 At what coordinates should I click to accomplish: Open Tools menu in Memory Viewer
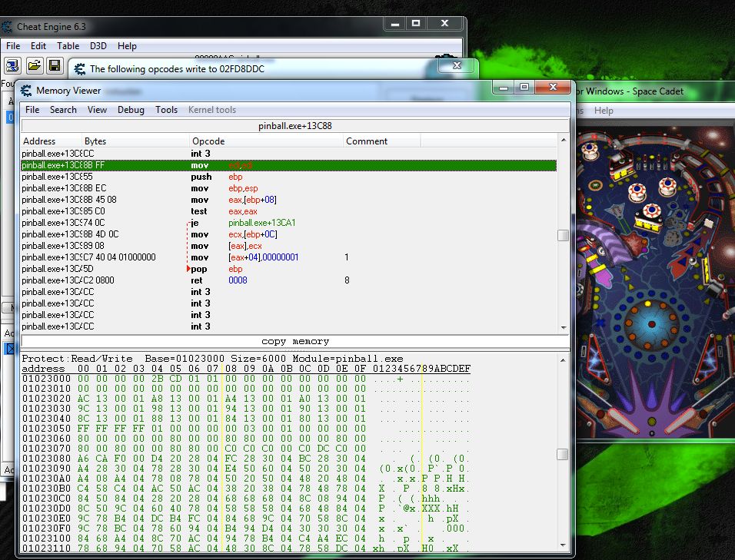pos(166,110)
